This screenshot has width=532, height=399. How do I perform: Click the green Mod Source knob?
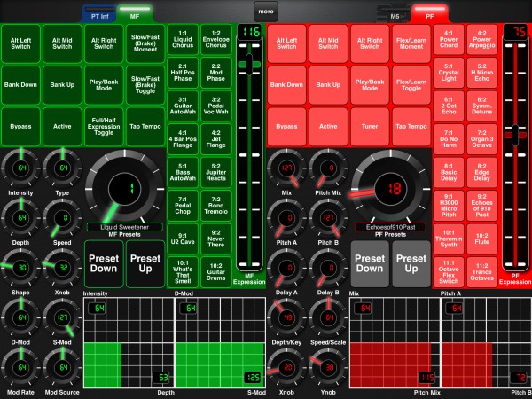click(x=62, y=367)
